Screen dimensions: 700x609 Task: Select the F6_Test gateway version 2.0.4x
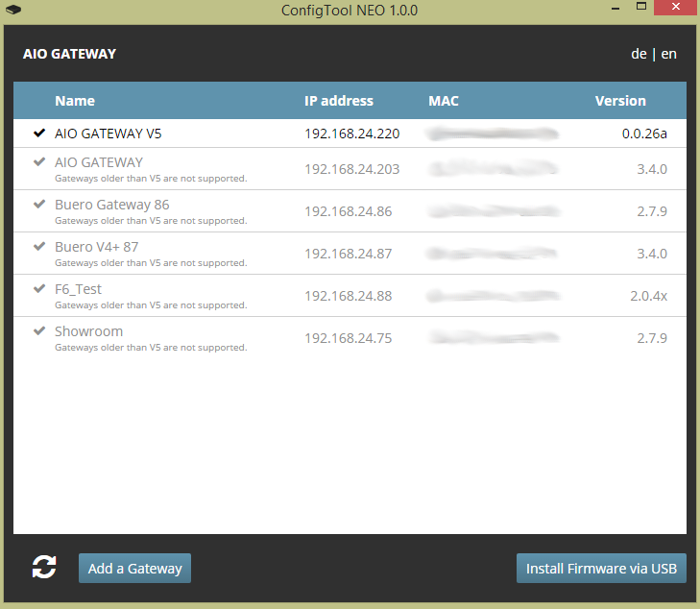point(648,296)
